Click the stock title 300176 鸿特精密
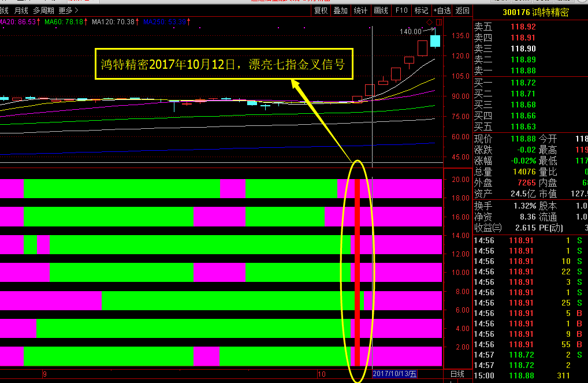Viewport: 588px width, 383px height. point(535,12)
